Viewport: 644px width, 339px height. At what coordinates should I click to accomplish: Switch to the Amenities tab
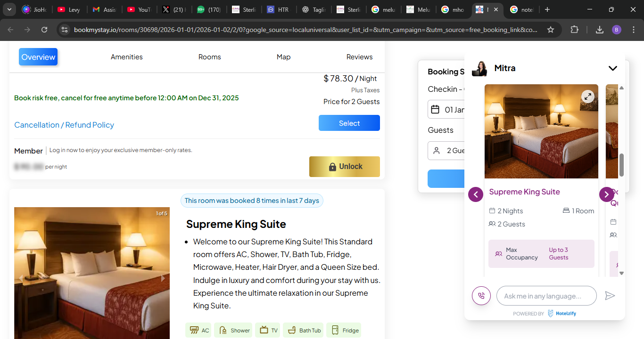pyautogui.click(x=127, y=57)
